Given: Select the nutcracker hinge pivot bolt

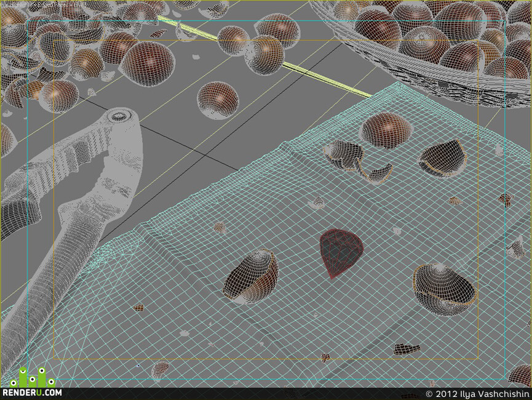Looking at the screenshot, I should point(119,116).
